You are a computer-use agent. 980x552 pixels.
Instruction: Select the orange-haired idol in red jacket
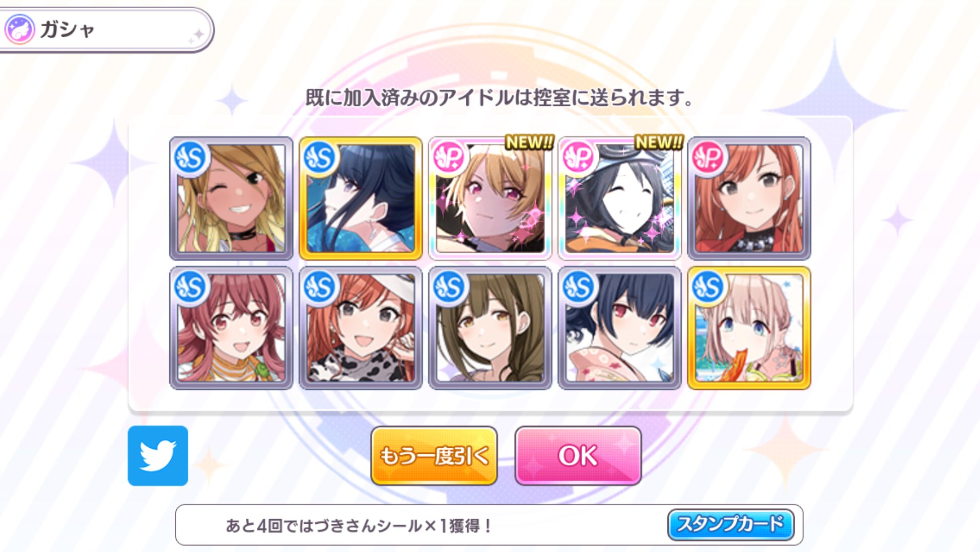749,198
